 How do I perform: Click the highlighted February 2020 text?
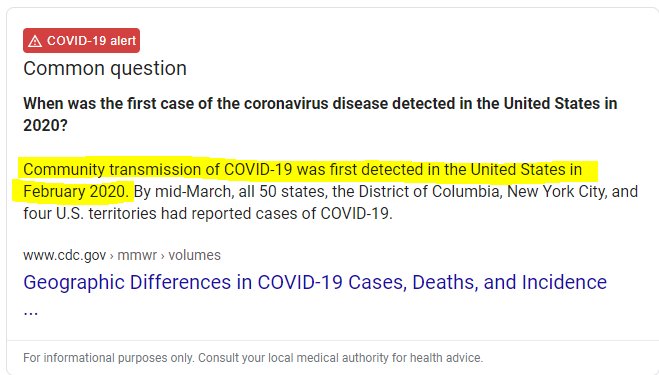point(76,191)
